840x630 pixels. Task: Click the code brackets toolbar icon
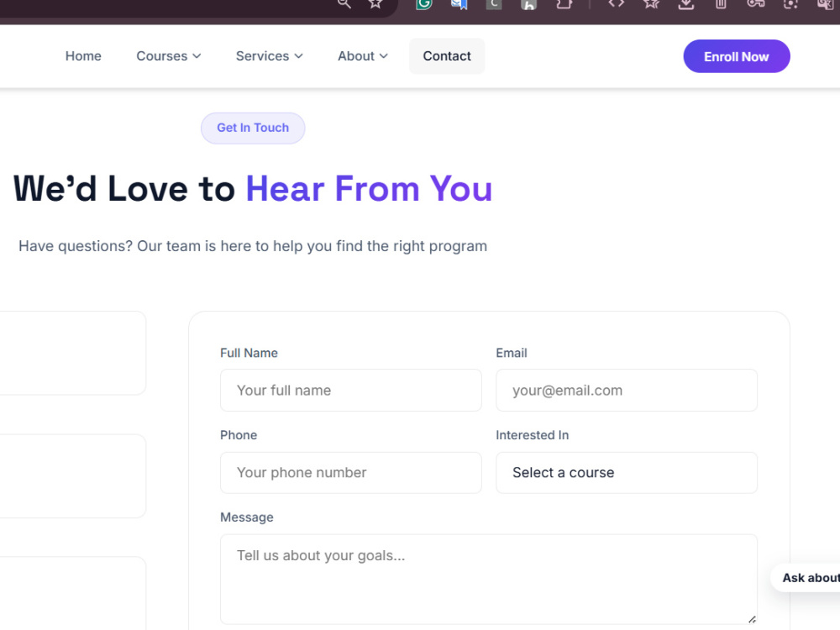click(616, 3)
